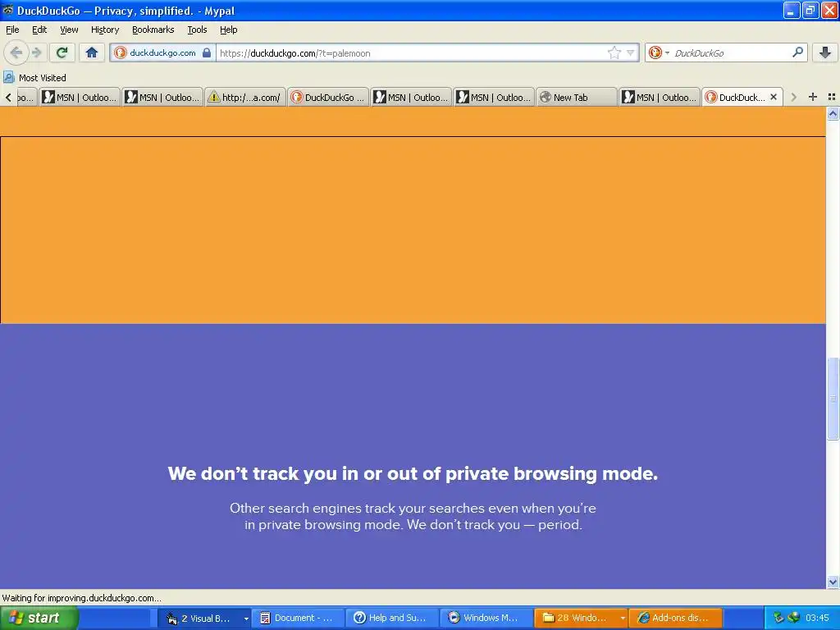The image size is (840, 630).
Task: Open the Tools menu
Action: pos(197,30)
